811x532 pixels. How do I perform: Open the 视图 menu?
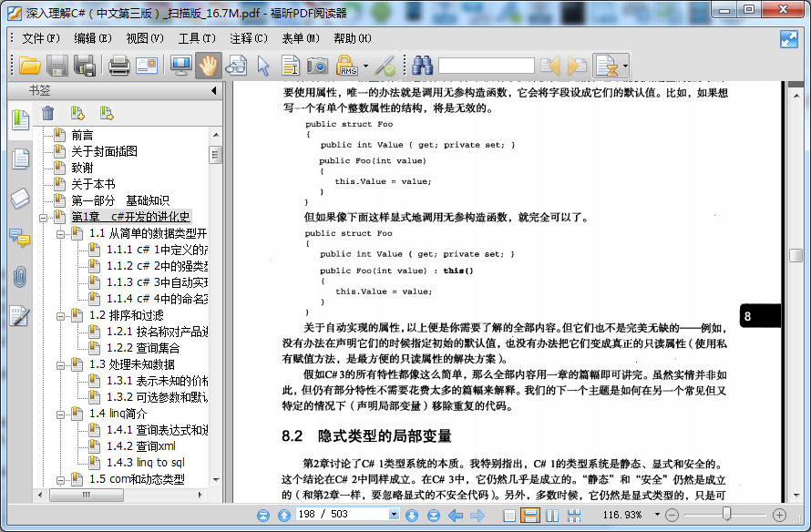tap(145, 38)
